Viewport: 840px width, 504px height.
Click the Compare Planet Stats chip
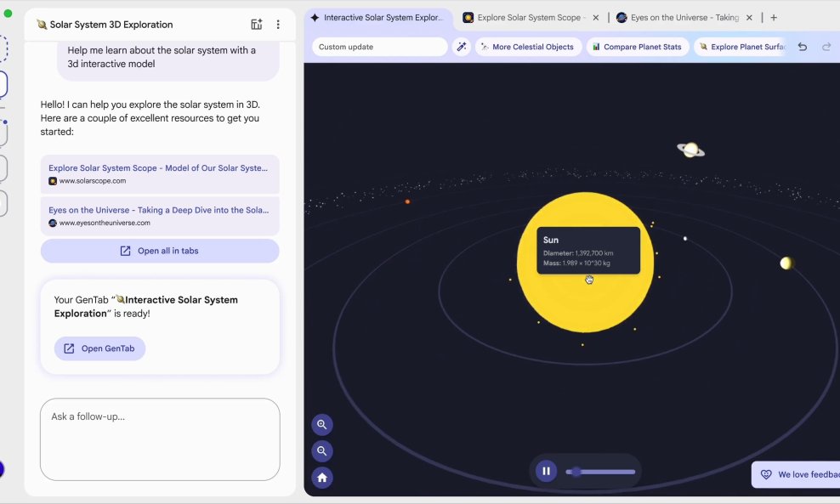point(637,47)
